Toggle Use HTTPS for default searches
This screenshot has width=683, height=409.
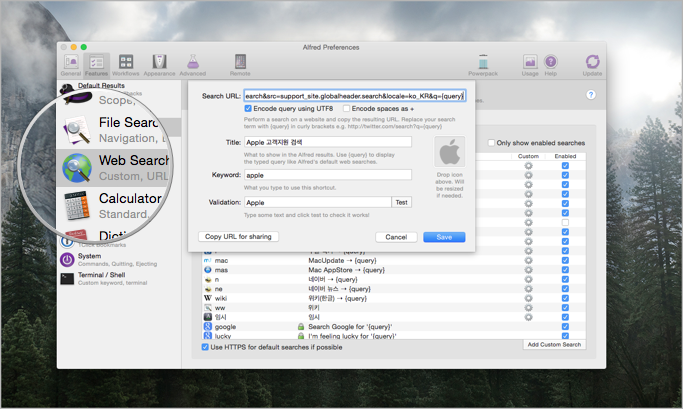click(205, 347)
